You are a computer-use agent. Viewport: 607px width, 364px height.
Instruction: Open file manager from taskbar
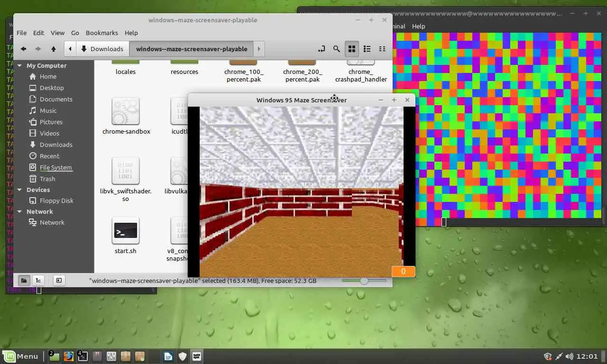pyautogui.click(x=54, y=356)
